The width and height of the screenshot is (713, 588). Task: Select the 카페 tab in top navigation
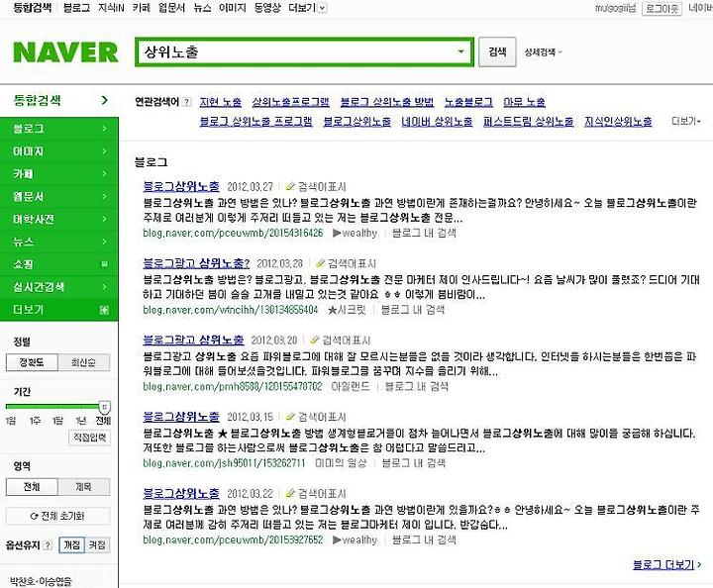[x=141, y=8]
